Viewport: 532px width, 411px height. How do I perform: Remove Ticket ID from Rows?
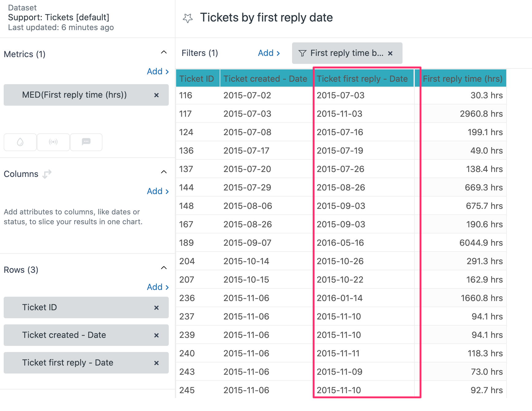point(156,308)
